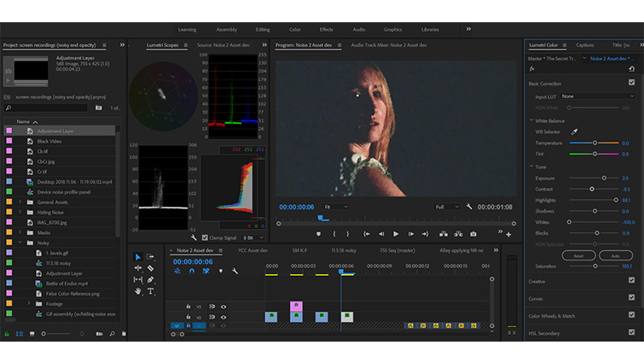
Task: Click the Exposure slider handle
Action: tap(604, 178)
